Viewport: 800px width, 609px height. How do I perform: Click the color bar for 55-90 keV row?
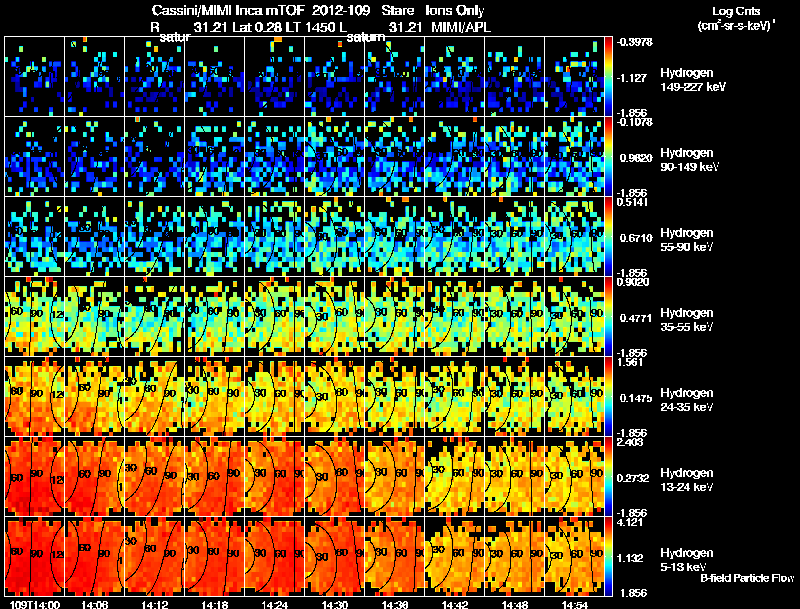[608, 236]
